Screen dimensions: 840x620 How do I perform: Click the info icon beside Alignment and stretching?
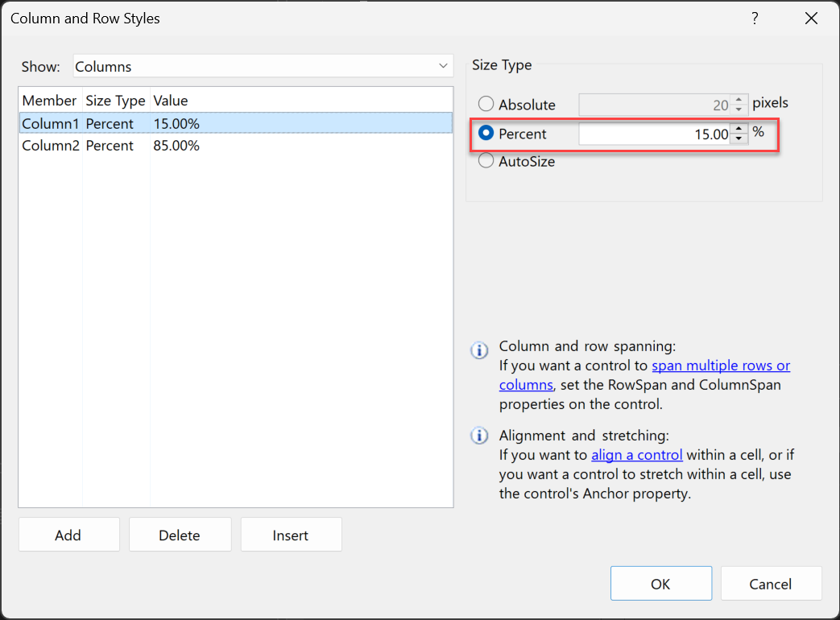click(479, 435)
